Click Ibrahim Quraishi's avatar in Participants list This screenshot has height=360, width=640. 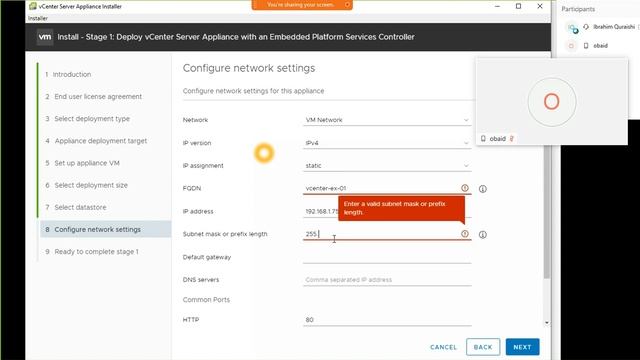(572, 28)
